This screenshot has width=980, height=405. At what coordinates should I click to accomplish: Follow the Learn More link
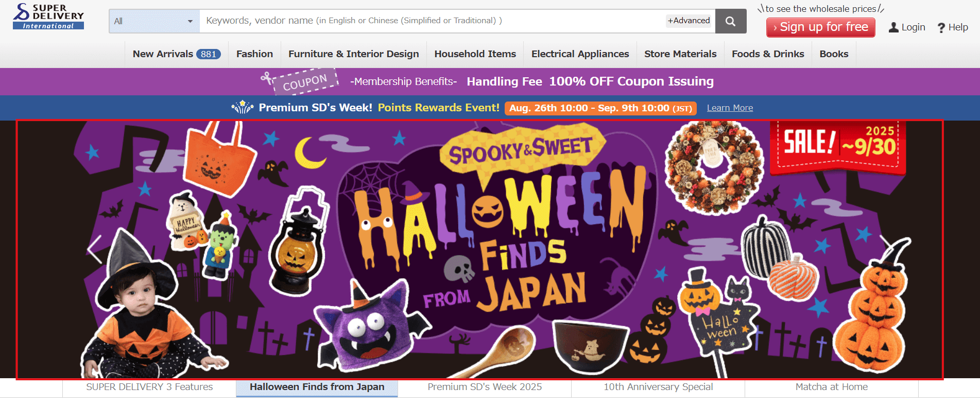click(730, 108)
